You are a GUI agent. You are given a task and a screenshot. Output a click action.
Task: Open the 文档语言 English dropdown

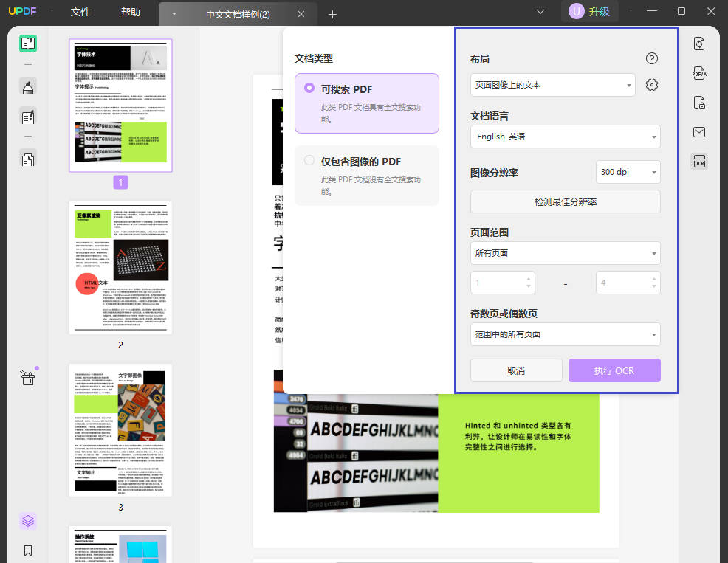click(x=565, y=137)
